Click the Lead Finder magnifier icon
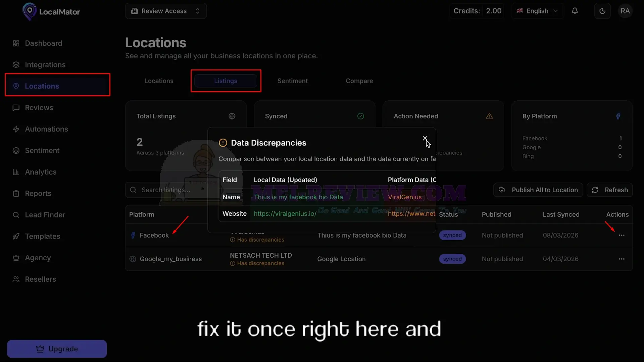This screenshot has height=362, width=644. point(16,215)
